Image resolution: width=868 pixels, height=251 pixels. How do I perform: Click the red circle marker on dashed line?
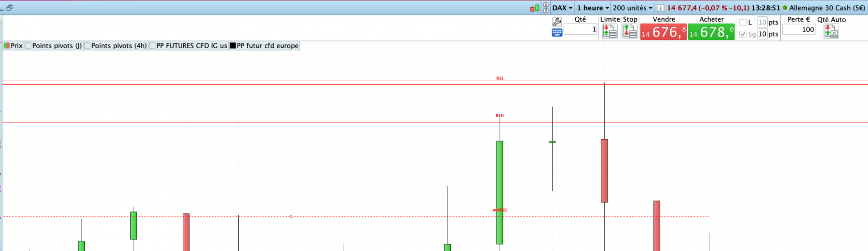[291, 217]
